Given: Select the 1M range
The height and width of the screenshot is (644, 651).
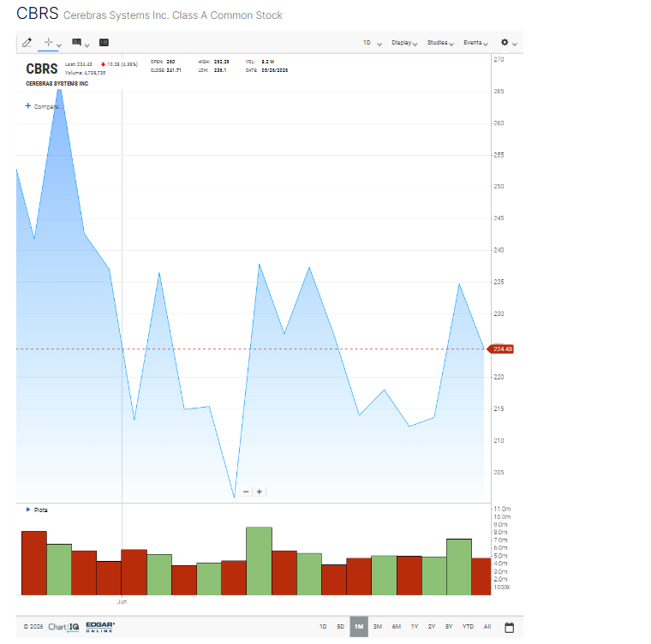Looking at the screenshot, I should point(359,627).
